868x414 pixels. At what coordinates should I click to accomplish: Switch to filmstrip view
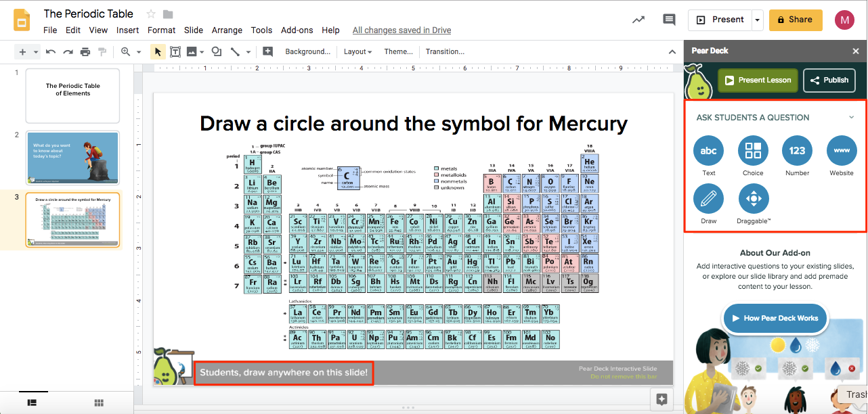[x=32, y=402]
